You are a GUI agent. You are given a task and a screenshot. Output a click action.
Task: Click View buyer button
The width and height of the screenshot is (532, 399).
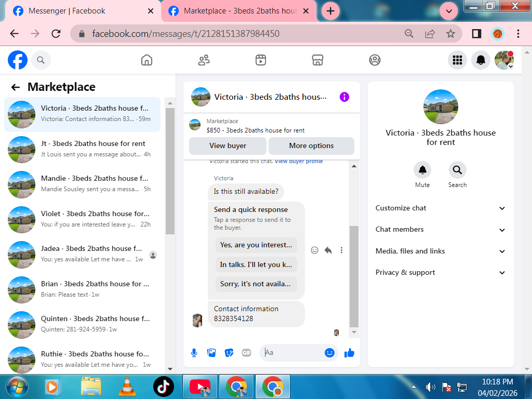coord(228,145)
